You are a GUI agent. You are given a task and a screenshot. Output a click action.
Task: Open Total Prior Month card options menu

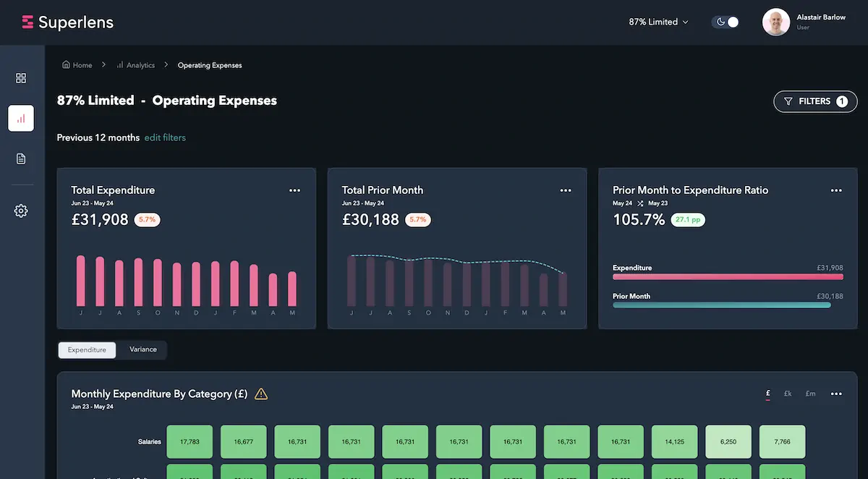click(566, 190)
